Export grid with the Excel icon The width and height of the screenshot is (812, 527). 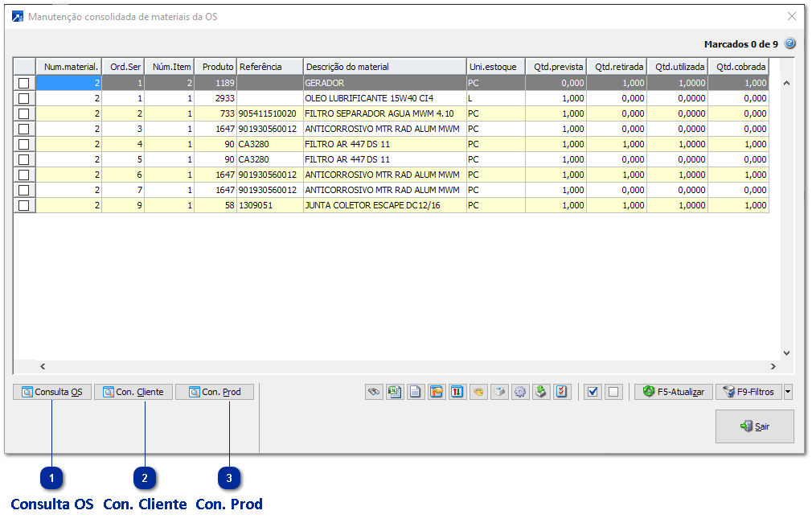[x=394, y=392]
